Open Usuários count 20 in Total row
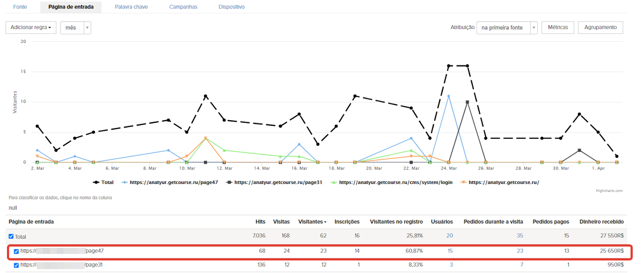Image resolution: width=644 pixels, height=273 pixels. click(x=449, y=237)
